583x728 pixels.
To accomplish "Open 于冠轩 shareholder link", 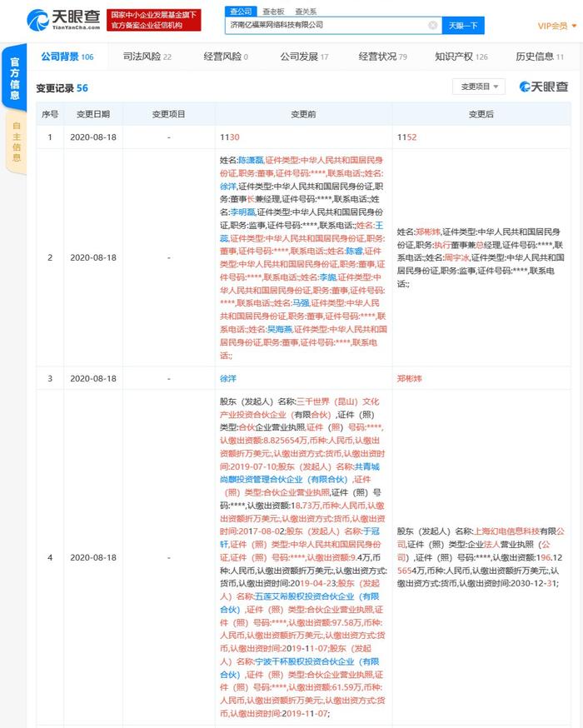I will coord(301,537).
